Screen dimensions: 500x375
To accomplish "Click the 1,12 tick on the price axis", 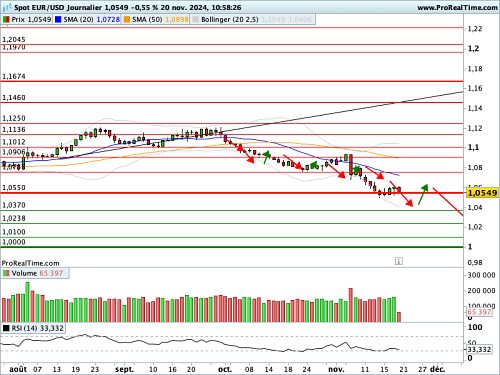I will [475, 128].
